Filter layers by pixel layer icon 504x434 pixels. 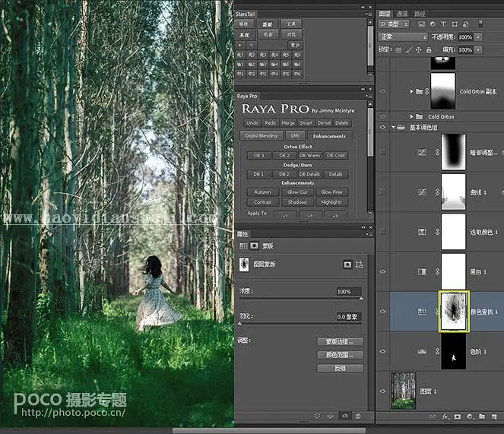coord(422,24)
